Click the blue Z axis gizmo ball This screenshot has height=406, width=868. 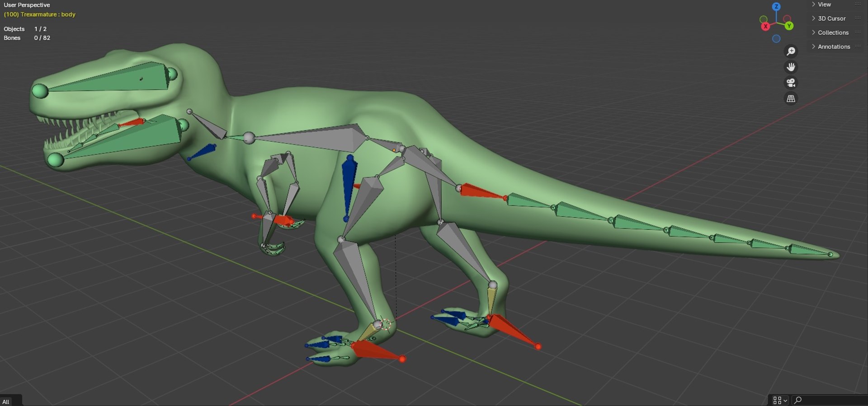pyautogui.click(x=776, y=6)
